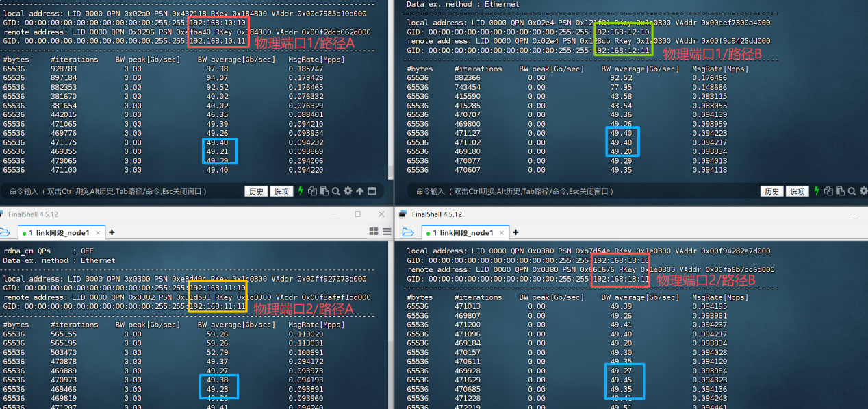Image resolution: width=868 pixels, height=409 pixels.
Task: Open a new tab with the + button
Action: (111, 232)
